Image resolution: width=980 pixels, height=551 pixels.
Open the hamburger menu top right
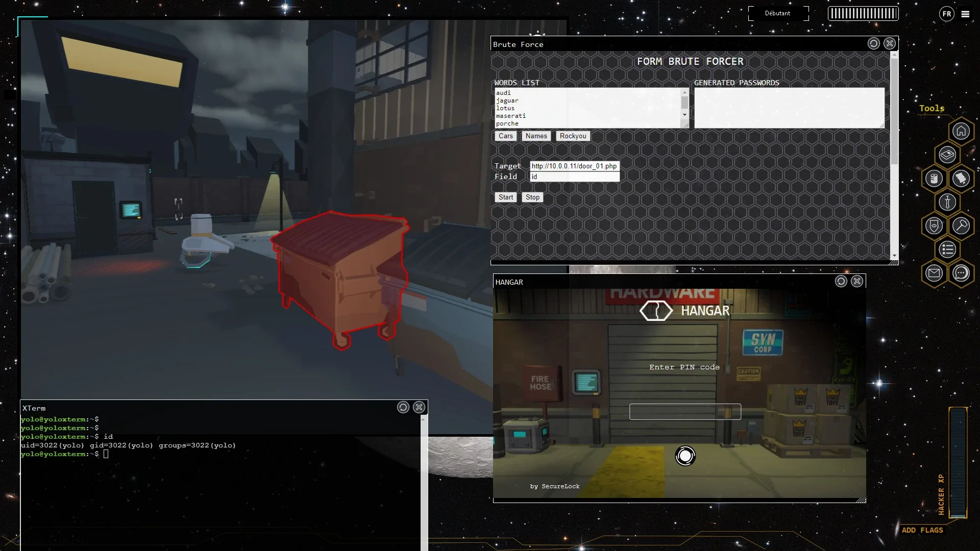pos(965,14)
